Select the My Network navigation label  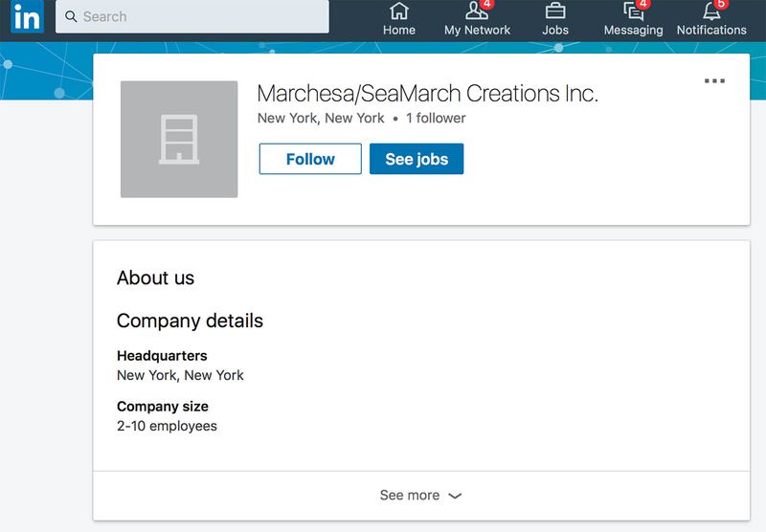tap(477, 31)
